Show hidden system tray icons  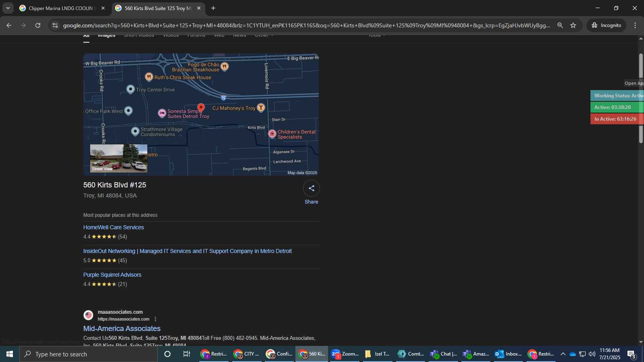(563, 354)
